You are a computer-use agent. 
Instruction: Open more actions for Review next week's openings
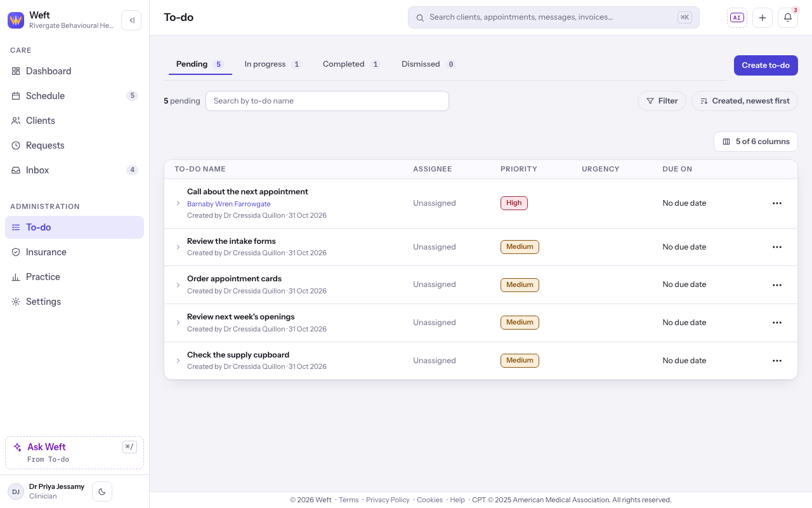click(x=777, y=323)
